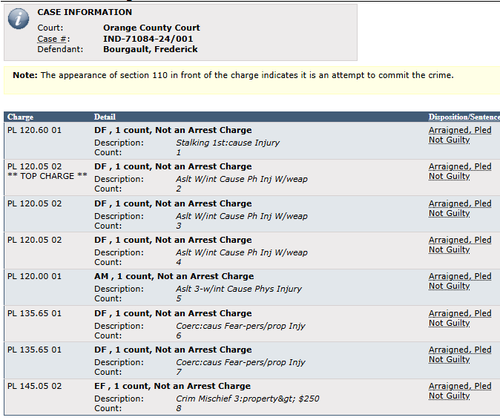Click the Disposition/Sentence column header

pos(464,117)
